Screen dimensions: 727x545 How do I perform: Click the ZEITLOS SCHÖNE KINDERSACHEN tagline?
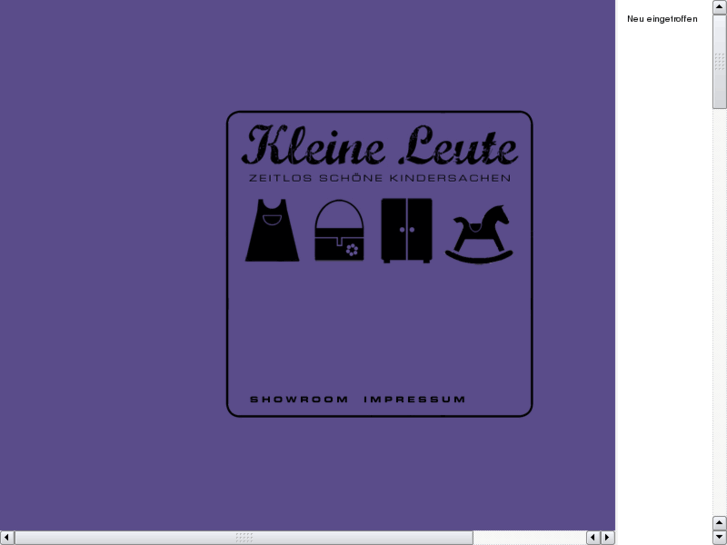point(380,178)
